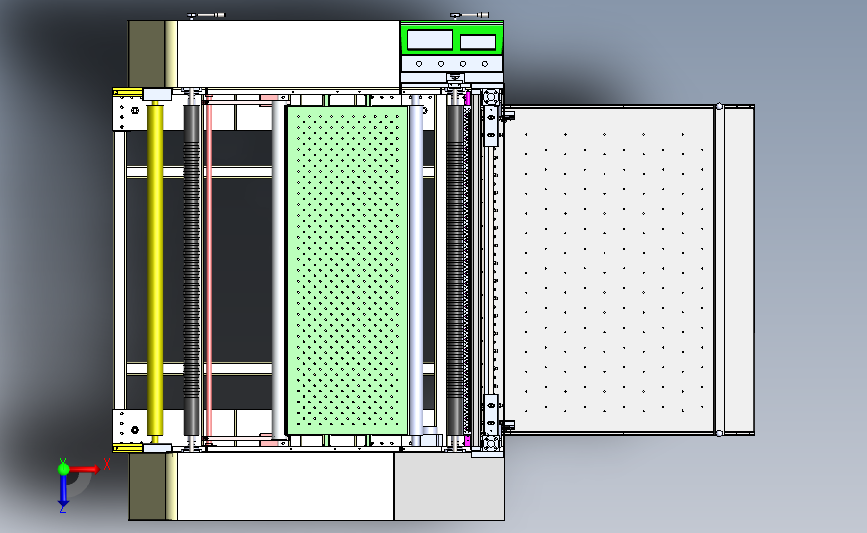This screenshot has height=533, width=867.
Task: Select the narrow end strip of the output table
Action: (x=739, y=270)
